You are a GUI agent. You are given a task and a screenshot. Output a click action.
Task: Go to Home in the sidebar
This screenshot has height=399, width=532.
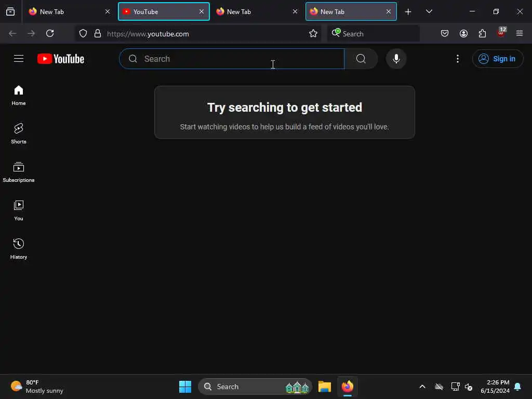(19, 96)
